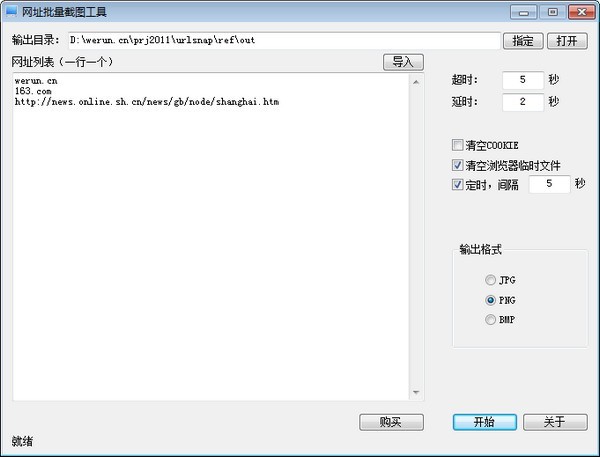600x457 pixels.
Task: Click the 购买 purchase button
Action: pyautogui.click(x=391, y=422)
